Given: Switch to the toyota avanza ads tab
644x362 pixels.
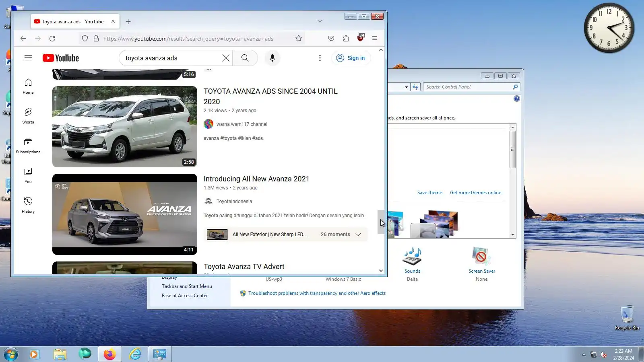Looking at the screenshot, I should click(x=73, y=22).
